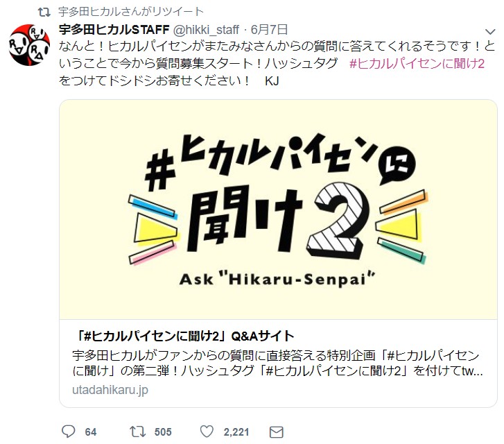Click the 505 retweet count
The height and width of the screenshot is (444, 504).
click(x=163, y=432)
